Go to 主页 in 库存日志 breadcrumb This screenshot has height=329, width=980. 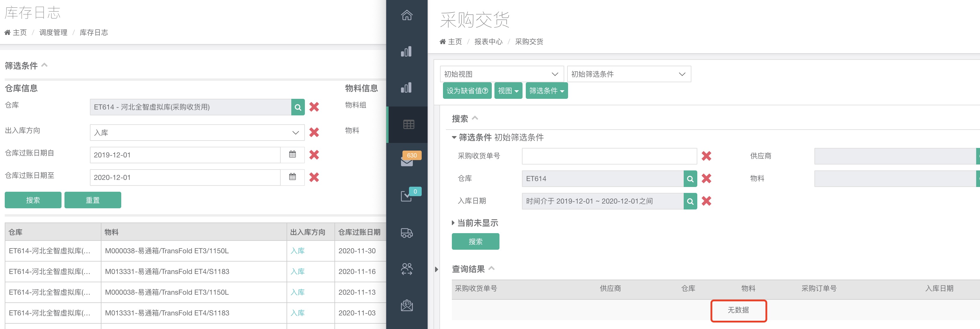[20, 32]
